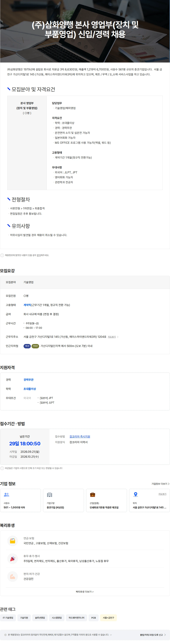Select the IT·기술영업 tag
The height and width of the screenshot is (644, 170).
click(x=8, y=618)
